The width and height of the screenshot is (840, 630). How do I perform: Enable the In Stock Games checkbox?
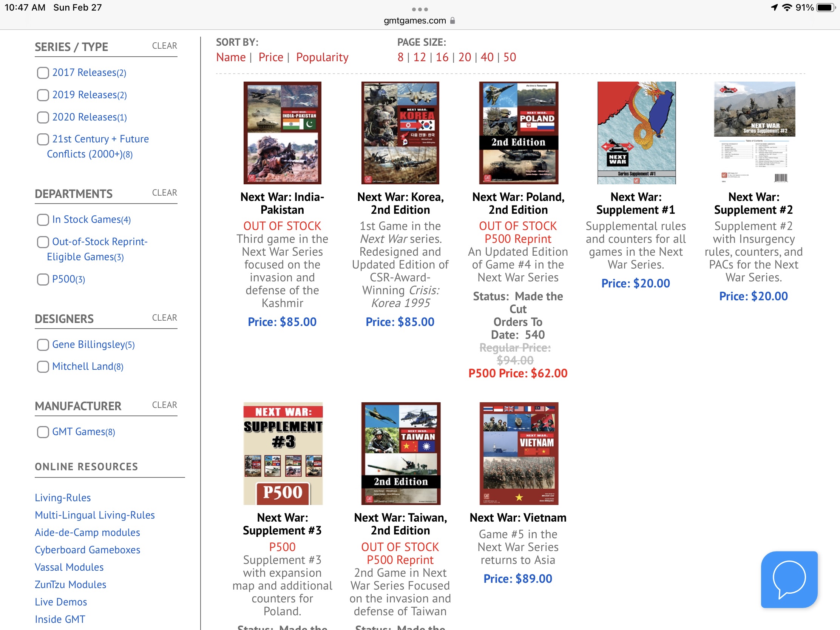coord(43,219)
